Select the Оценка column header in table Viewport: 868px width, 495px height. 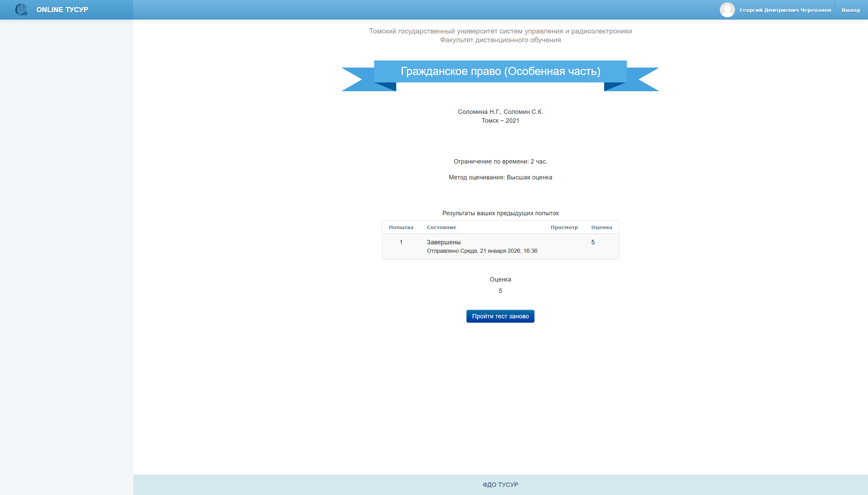601,227
